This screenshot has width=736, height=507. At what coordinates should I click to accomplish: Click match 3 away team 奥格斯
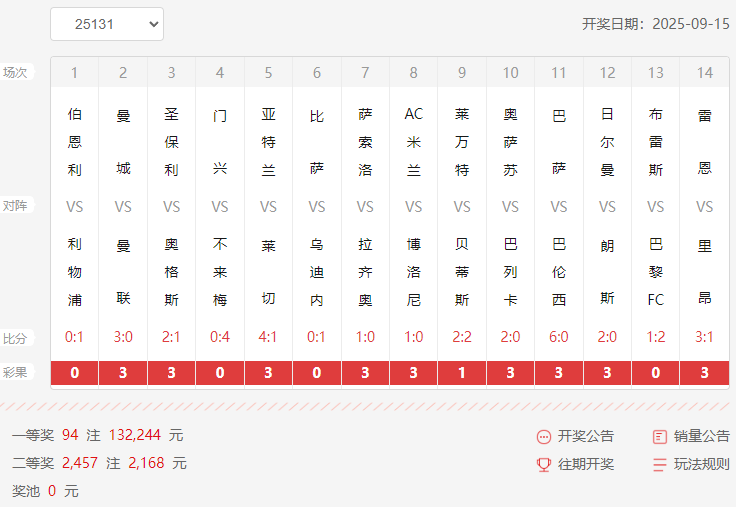[x=171, y=272]
